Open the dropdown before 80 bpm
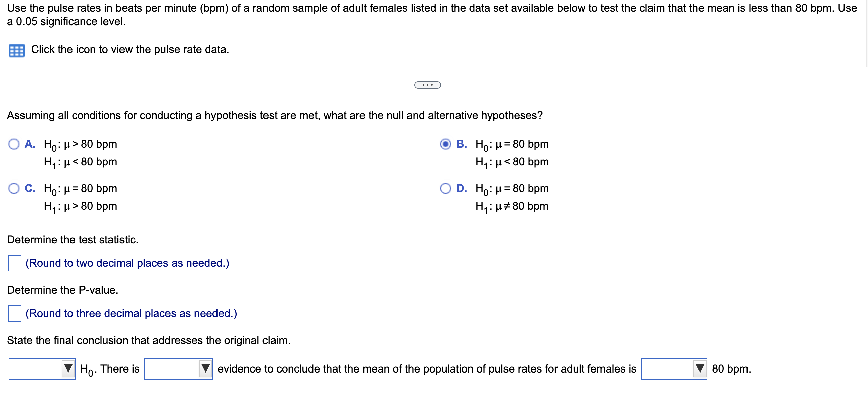 click(674, 369)
